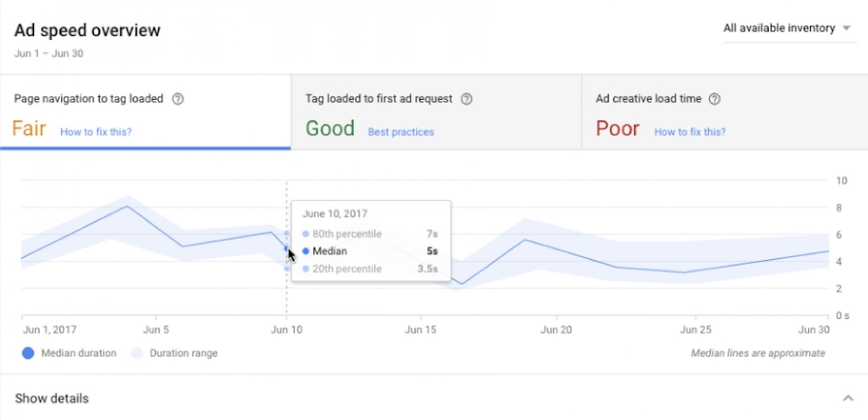The height and width of the screenshot is (420, 868).
Task: Click the Show details label
Action: [x=52, y=398]
